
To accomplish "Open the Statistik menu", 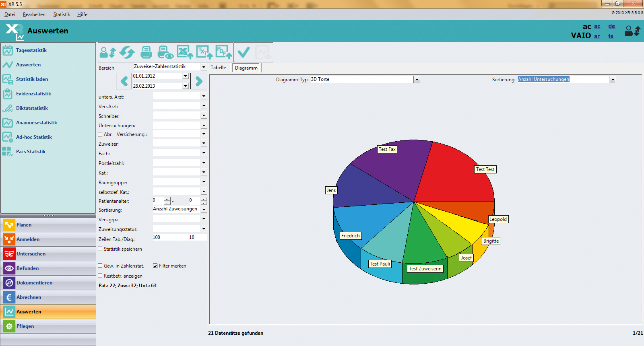I will coord(62,14).
